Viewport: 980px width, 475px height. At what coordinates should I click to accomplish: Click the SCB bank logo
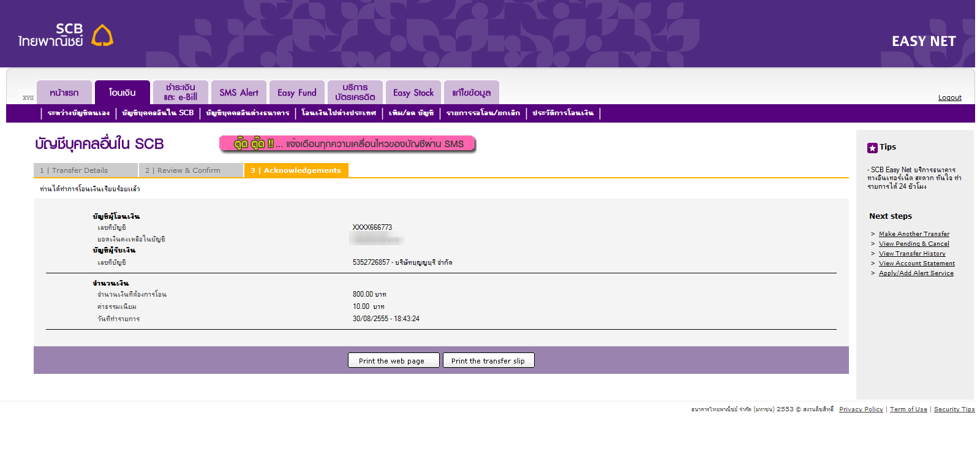66,35
